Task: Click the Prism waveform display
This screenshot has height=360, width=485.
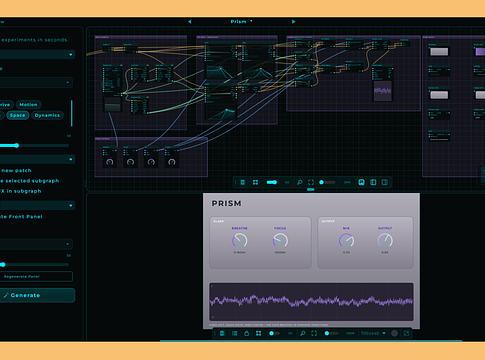Action: (x=311, y=302)
